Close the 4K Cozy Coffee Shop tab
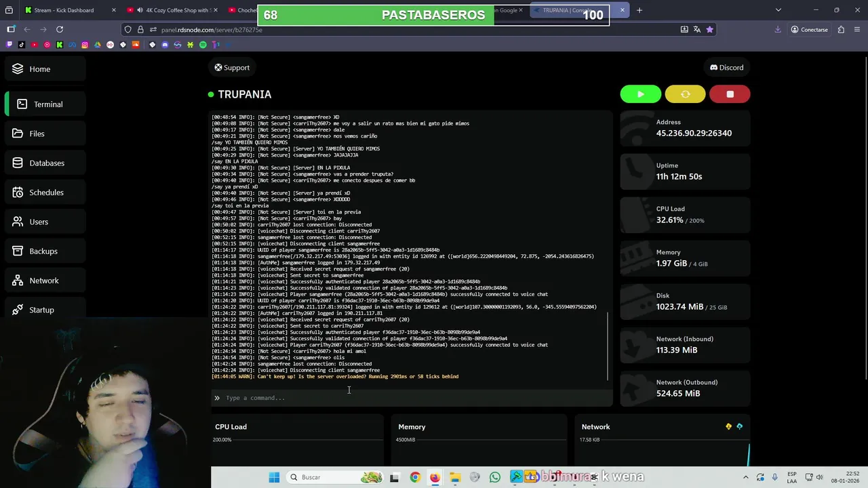Image resolution: width=868 pixels, height=488 pixels. click(x=216, y=10)
